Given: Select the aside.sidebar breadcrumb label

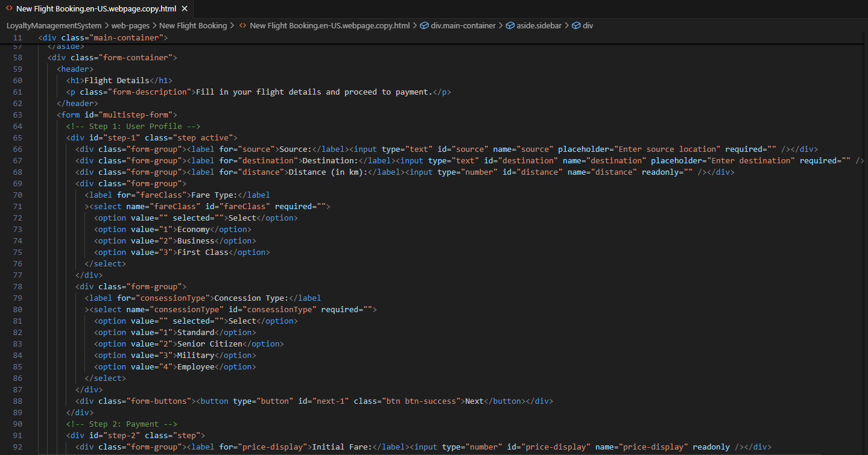Looking at the screenshot, I should tap(539, 26).
